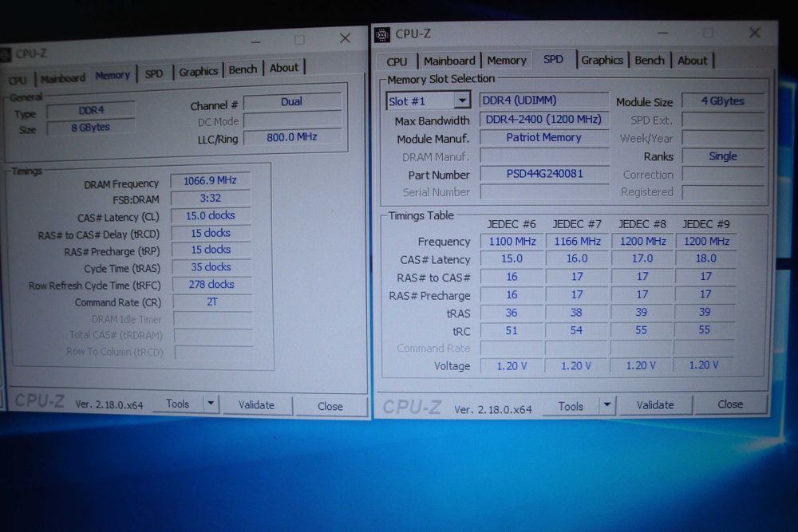Viewport: 798px width, 532px height.
Task: Click Tools button in left CPU-Z window
Action: [177, 404]
